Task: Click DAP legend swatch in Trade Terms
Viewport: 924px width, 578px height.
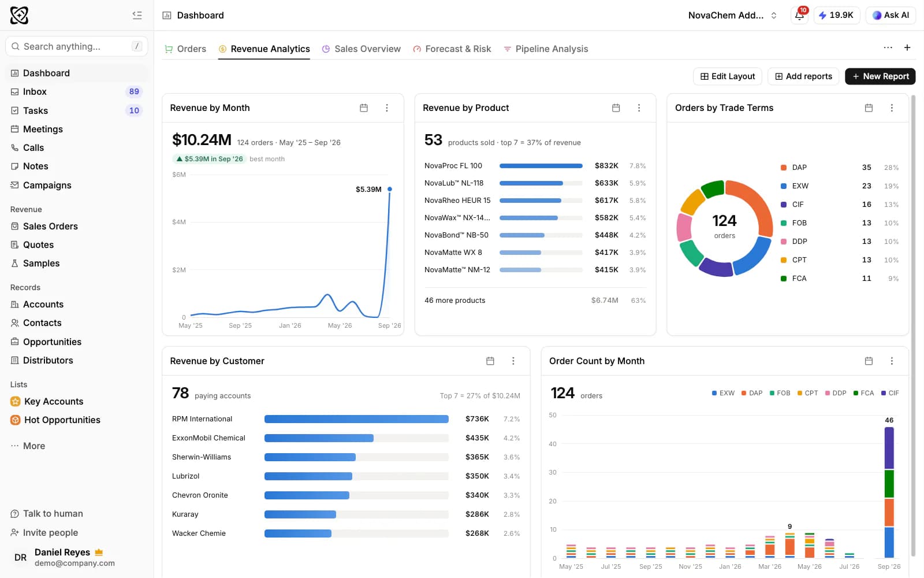Action: 784,168
